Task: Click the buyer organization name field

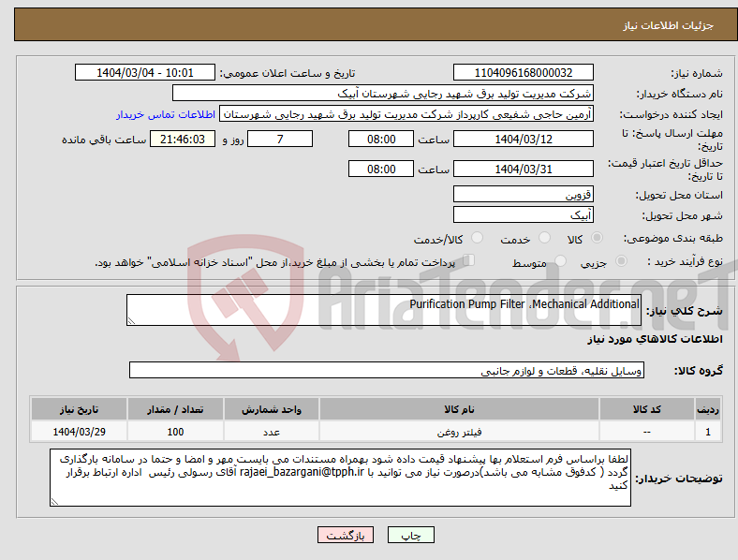Action: click(383, 93)
